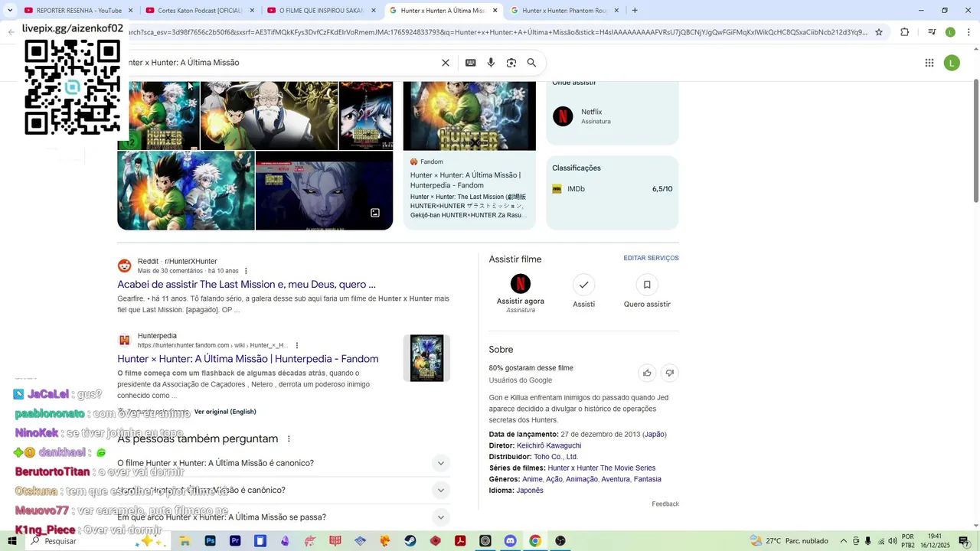
Task: Open options next to As pessoas também perguntam
Action: point(289,439)
